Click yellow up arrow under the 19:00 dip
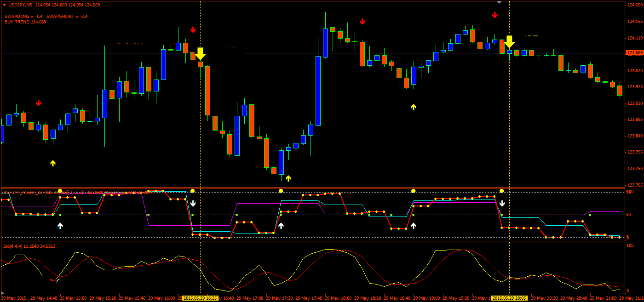Screen dimensions: 644x302 (x=414, y=107)
